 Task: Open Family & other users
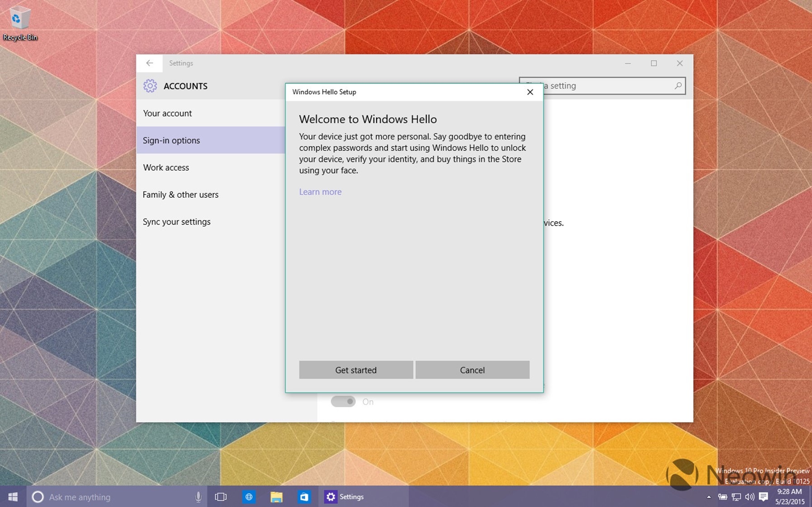tap(181, 195)
